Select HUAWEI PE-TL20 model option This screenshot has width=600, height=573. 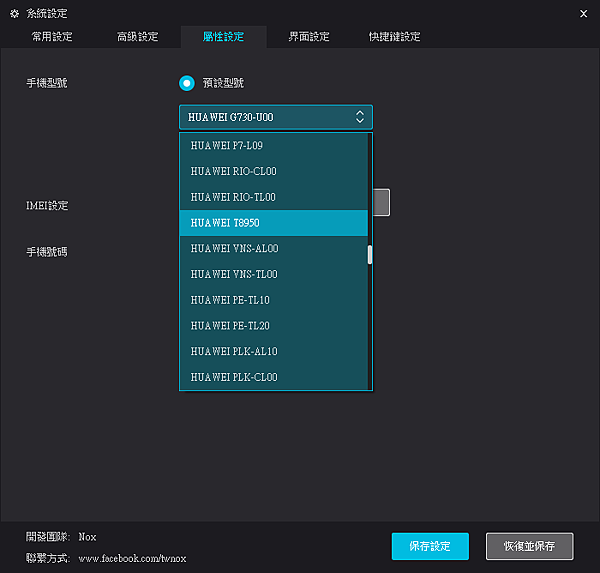tap(274, 326)
